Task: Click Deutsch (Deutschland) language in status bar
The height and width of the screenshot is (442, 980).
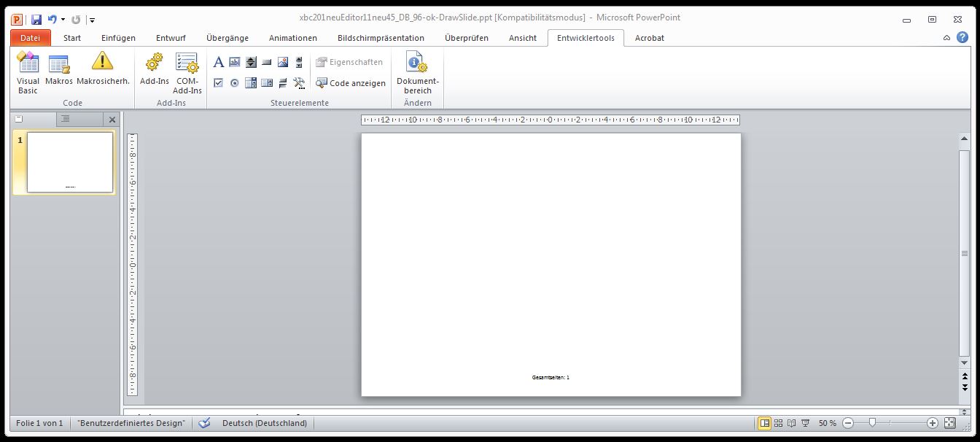Action: click(x=264, y=423)
